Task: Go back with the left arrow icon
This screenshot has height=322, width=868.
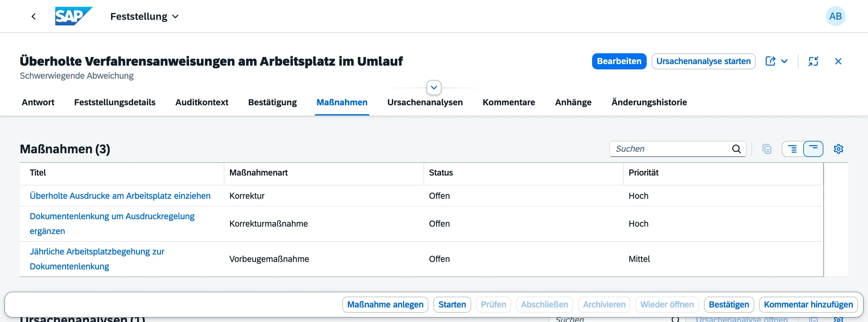Action: coord(33,16)
